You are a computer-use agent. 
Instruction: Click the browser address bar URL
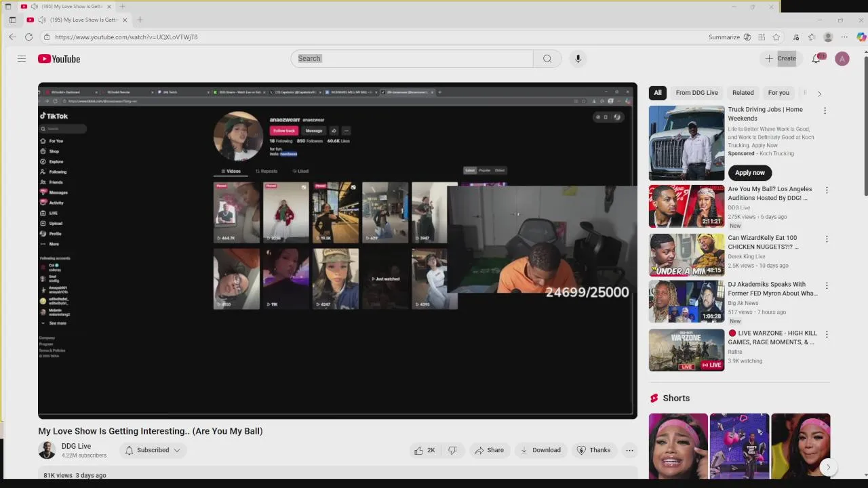[x=126, y=37]
